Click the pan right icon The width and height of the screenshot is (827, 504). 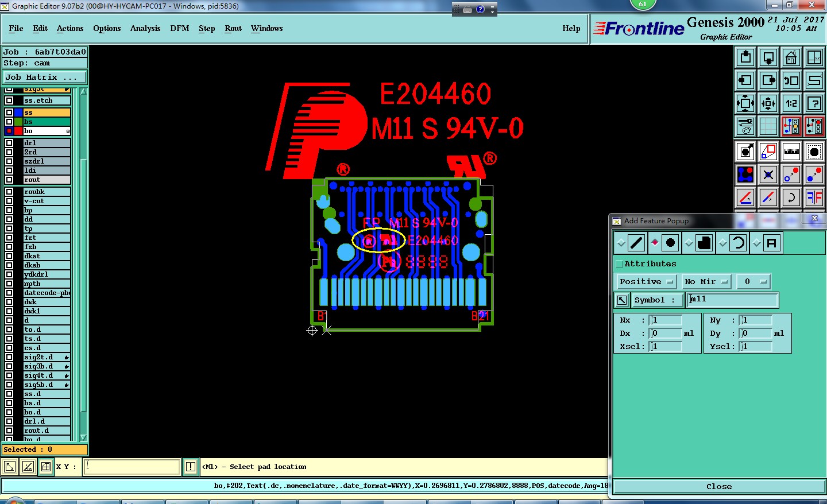coord(768,80)
